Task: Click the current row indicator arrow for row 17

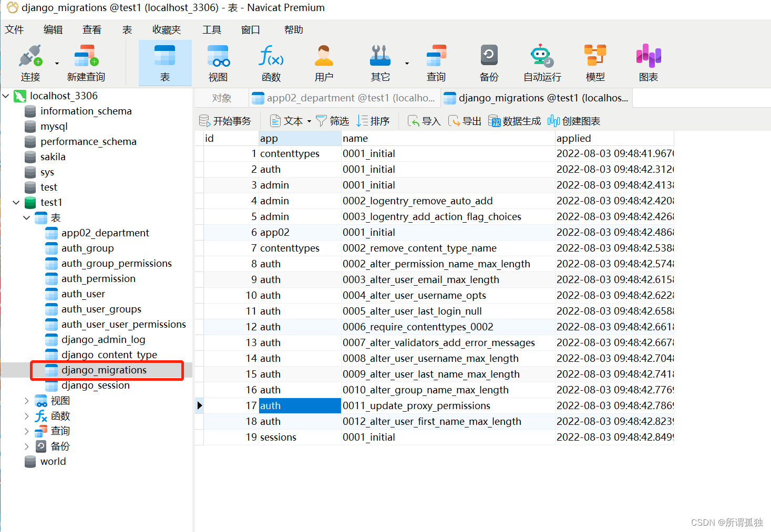Action: click(199, 406)
